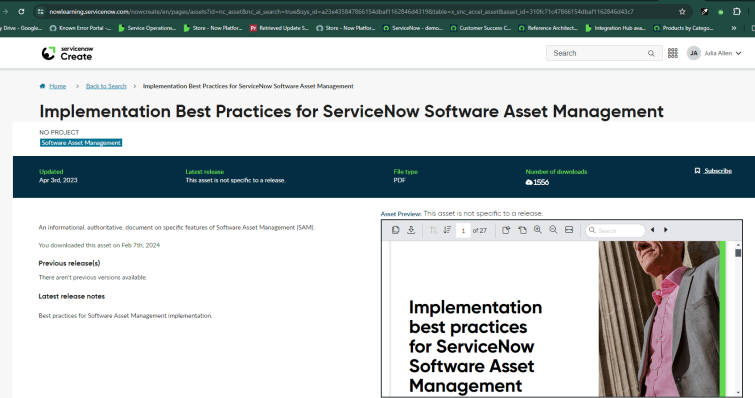Reload the page with browser refresh icon
The image size is (755, 398).
tap(21, 12)
